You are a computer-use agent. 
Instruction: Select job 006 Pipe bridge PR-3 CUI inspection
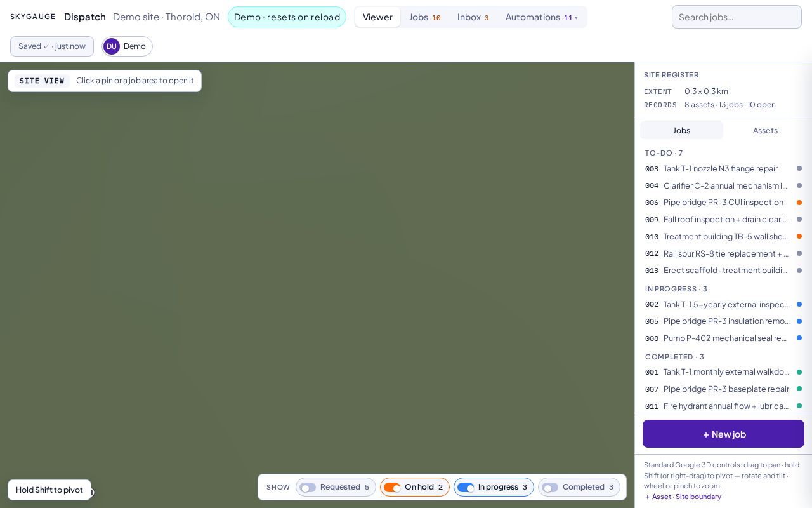coord(723,203)
